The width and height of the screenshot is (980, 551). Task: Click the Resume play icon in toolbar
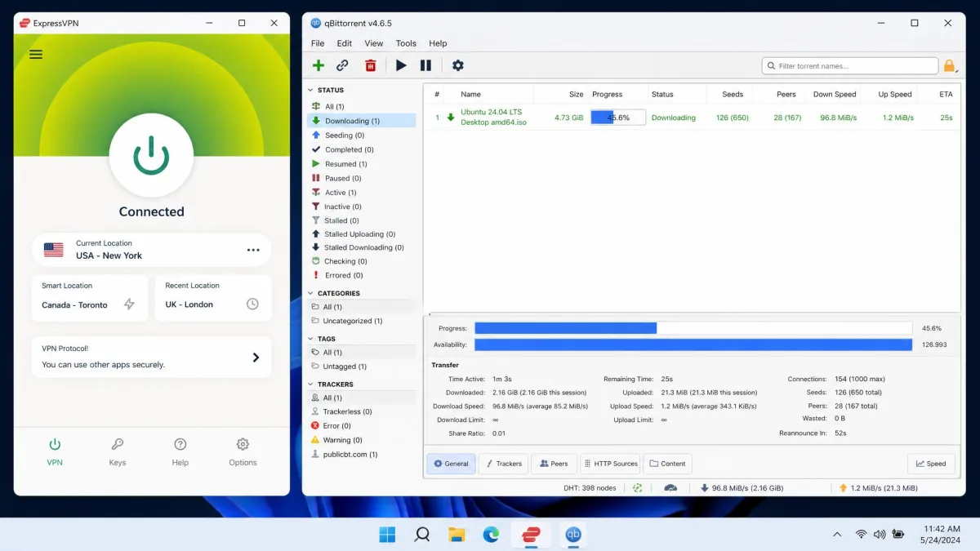pos(401,65)
